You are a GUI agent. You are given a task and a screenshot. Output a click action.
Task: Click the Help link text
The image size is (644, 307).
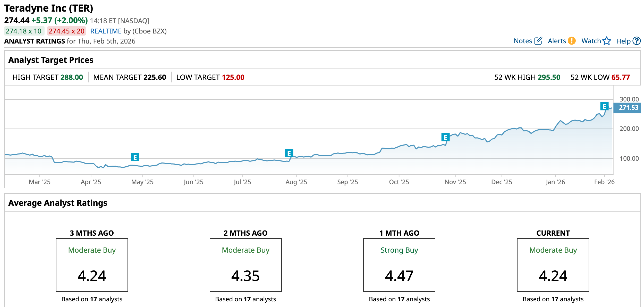click(623, 41)
